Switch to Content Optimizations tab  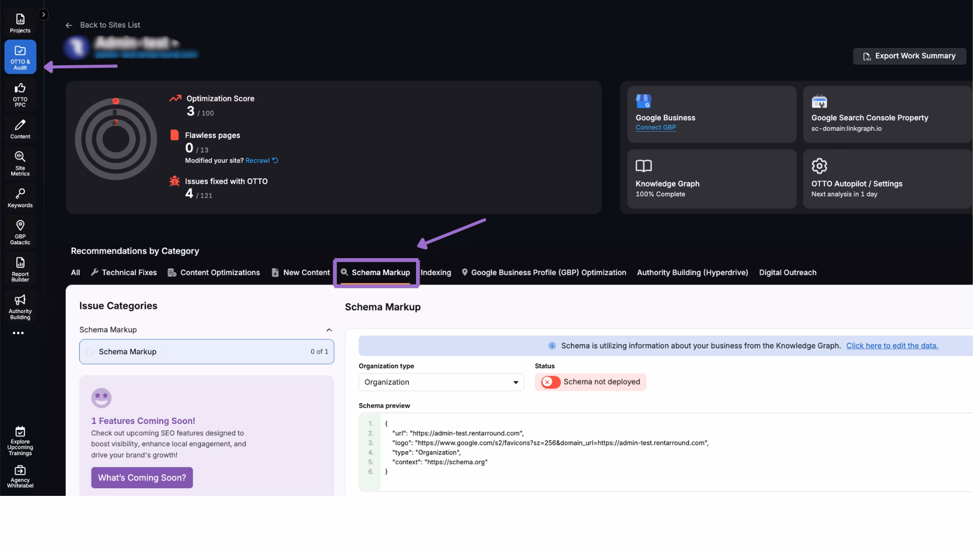pyautogui.click(x=214, y=272)
